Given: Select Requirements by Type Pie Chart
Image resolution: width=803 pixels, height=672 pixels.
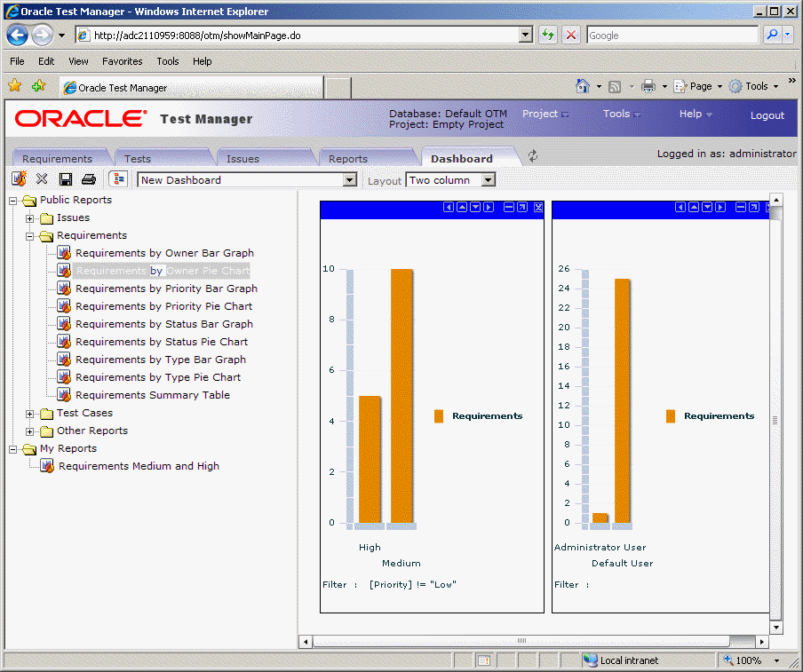Looking at the screenshot, I should (x=158, y=377).
